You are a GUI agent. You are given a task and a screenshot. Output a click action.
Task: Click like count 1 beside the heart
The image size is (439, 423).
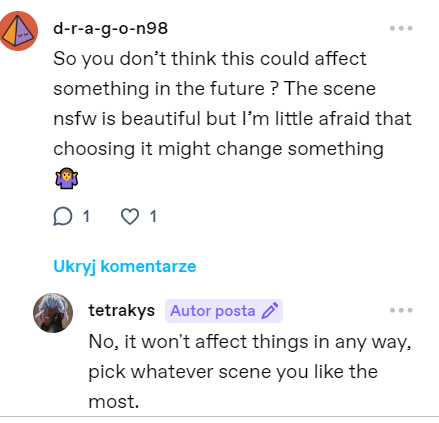[x=153, y=216]
